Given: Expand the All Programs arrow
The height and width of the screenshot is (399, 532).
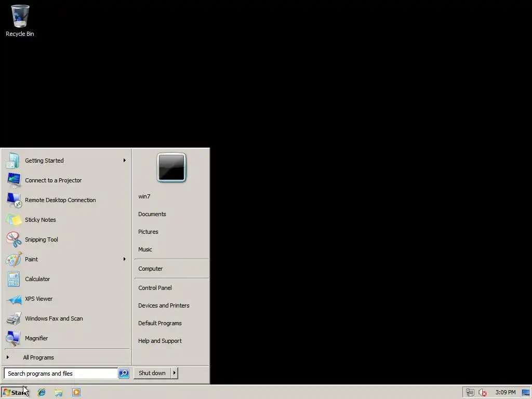Looking at the screenshot, I should click(8, 357).
